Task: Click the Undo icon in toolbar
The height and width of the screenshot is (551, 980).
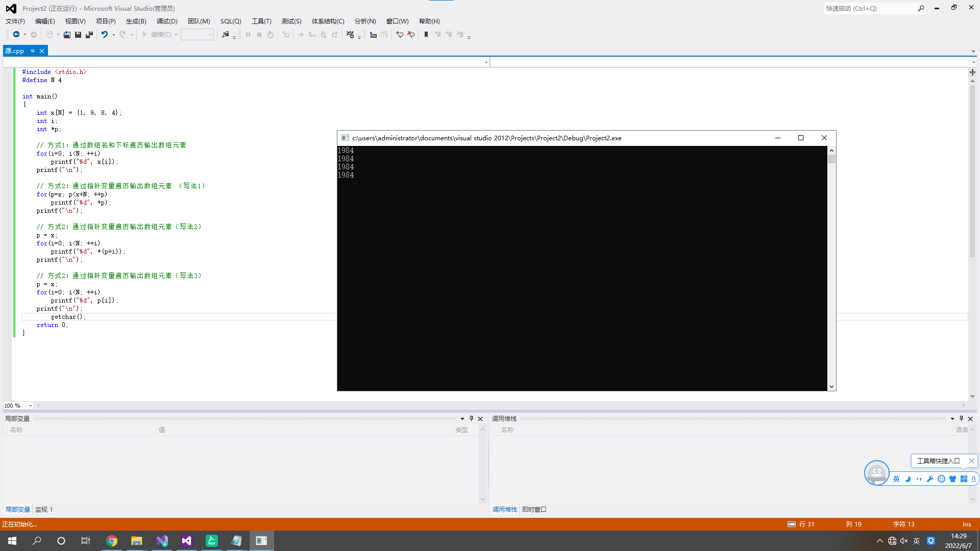Action: tap(104, 35)
